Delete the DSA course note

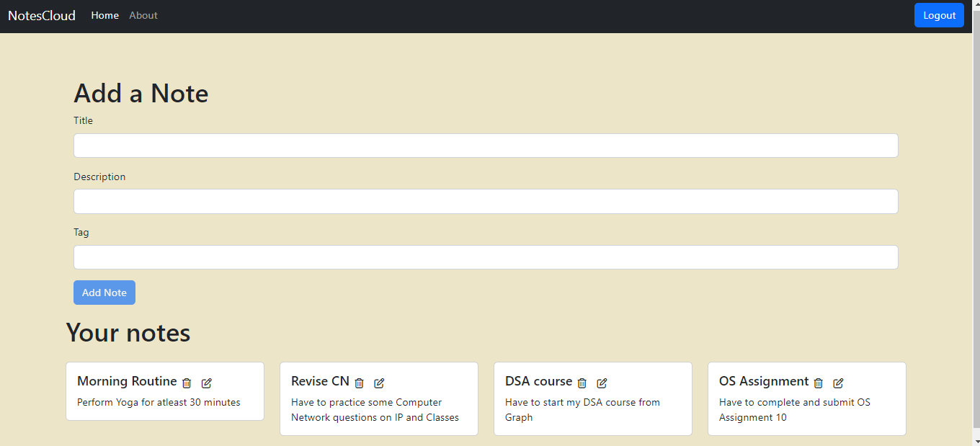click(x=582, y=383)
